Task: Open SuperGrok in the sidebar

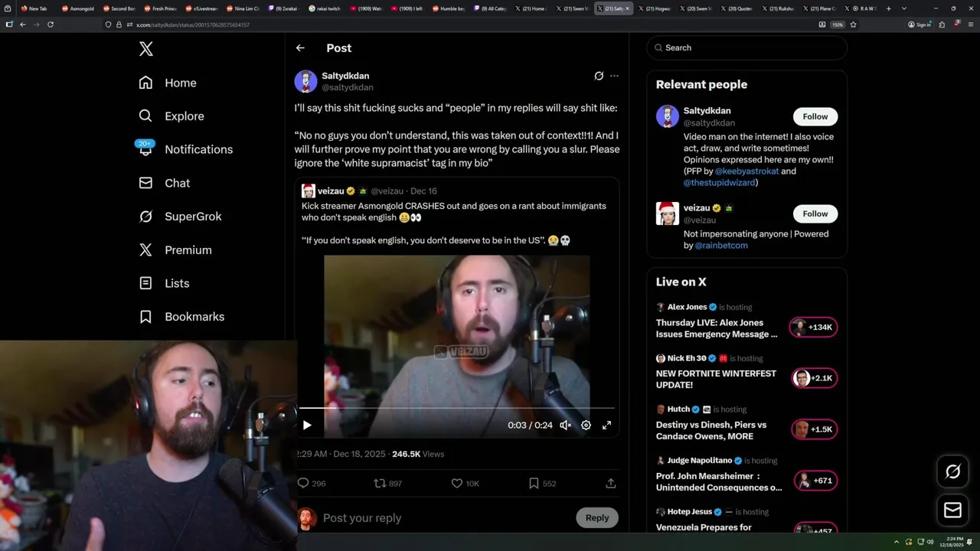Action: tap(180, 217)
